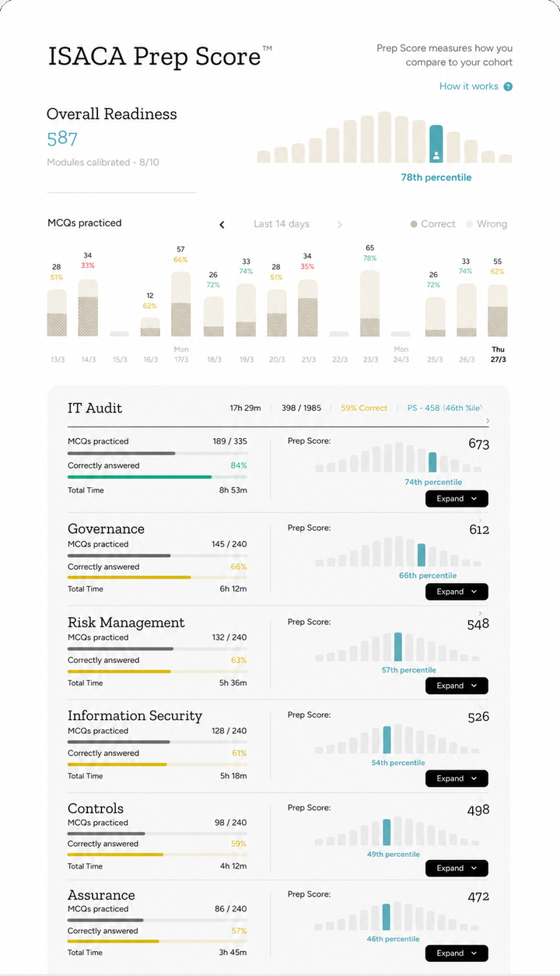Select the 13/3 bar in MCQ chart
The height and width of the screenshot is (976, 560).
(x=57, y=313)
